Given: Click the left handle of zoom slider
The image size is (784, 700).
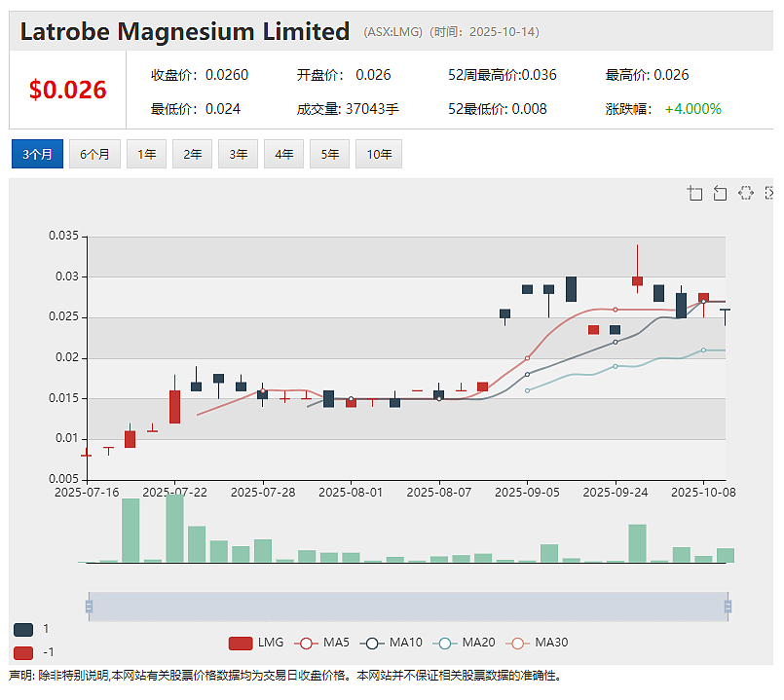Looking at the screenshot, I should 89,607.
